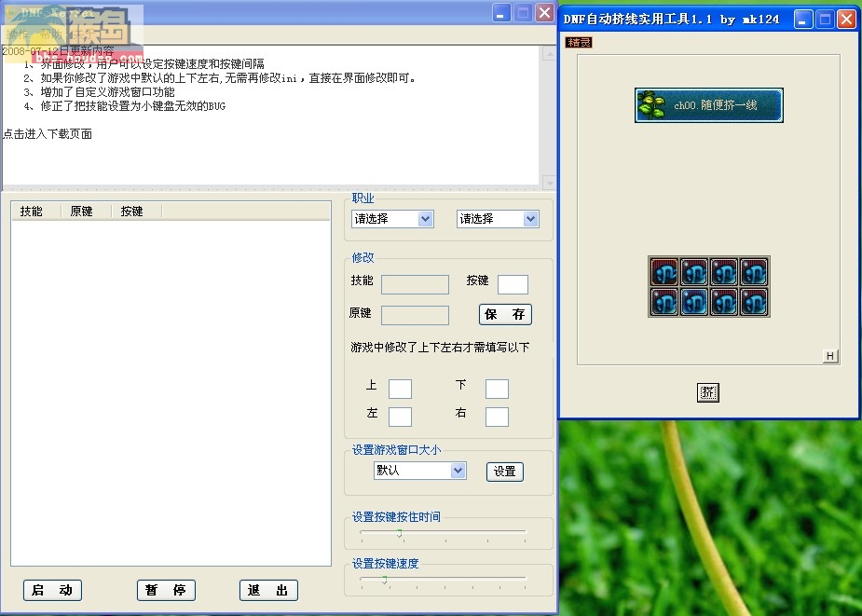The height and width of the screenshot is (616, 862).
Task: Click the third icon in the top row of the channel grid
Action: click(x=724, y=271)
